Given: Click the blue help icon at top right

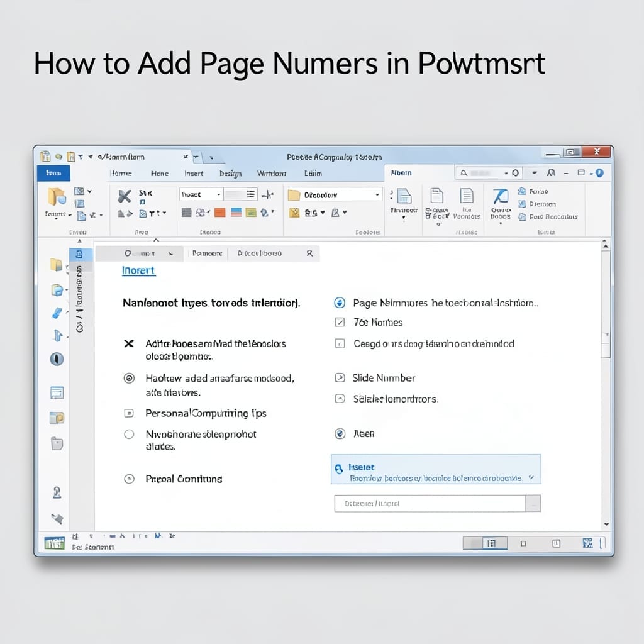Looking at the screenshot, I should point(599,173).
